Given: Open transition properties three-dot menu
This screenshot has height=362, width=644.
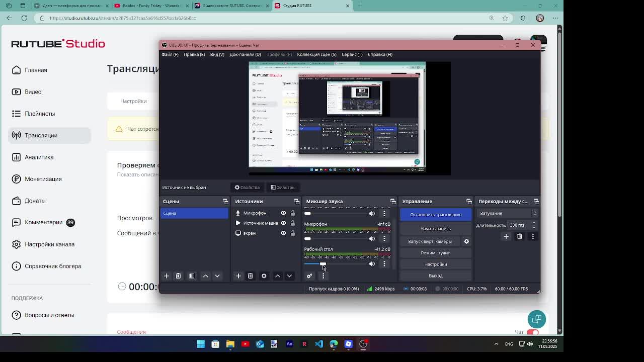Looking at the screenshot, I should [x=533, y=236].
